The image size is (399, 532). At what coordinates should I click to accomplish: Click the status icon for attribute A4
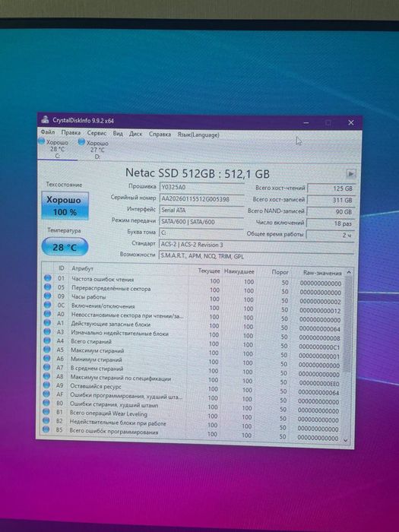pyautogui.click(x=47, y=340)
